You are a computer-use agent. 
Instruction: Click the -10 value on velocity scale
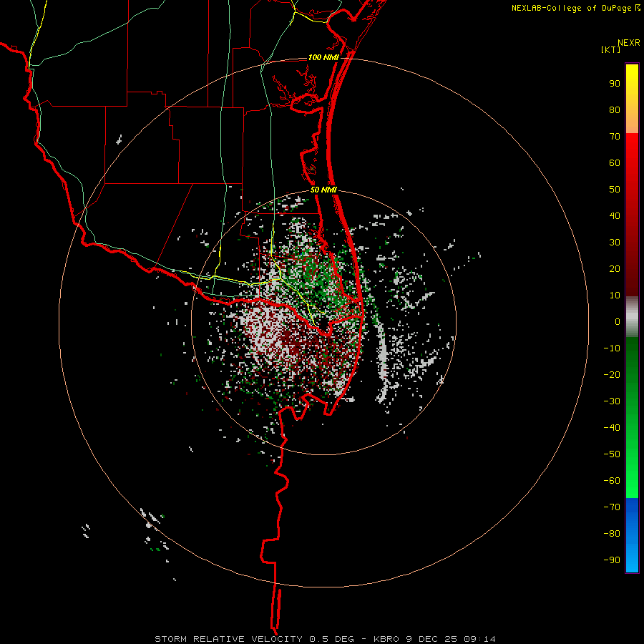click(x=612, y=348)
